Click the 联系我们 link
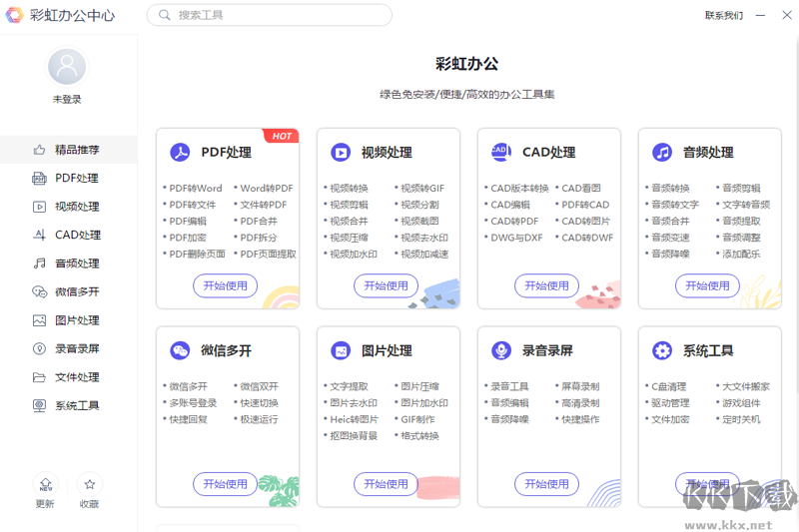The image size is (799, 532). pyautogui.click(x=724, y=15)
